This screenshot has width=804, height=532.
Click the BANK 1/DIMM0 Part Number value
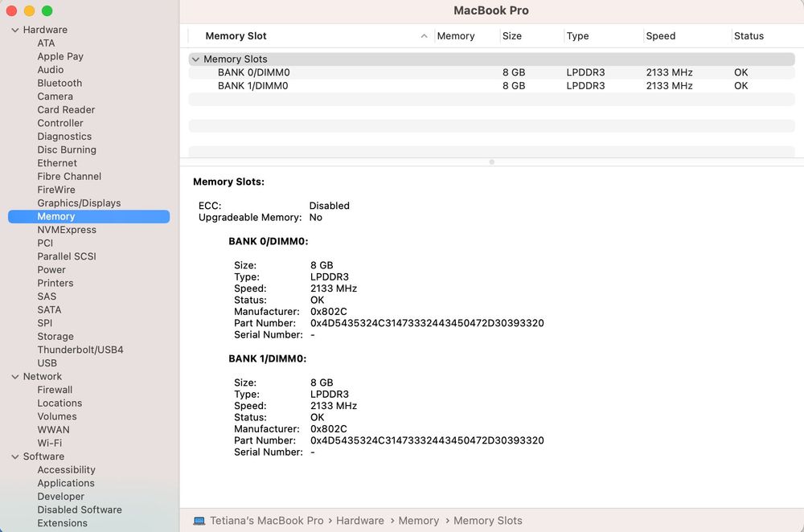pyautogui.click(x=427, y=440)
